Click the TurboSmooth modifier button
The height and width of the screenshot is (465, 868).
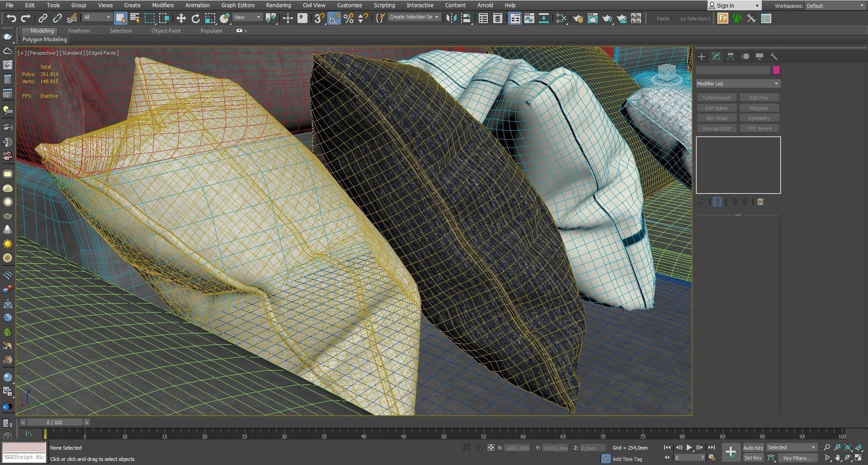[x=717, y=98]
